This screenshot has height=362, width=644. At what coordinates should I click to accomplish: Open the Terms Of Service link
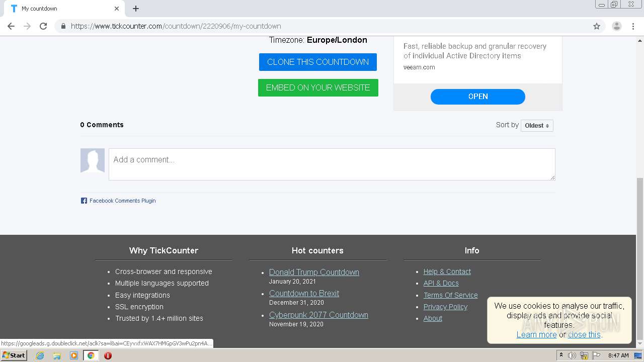(451, 295)
